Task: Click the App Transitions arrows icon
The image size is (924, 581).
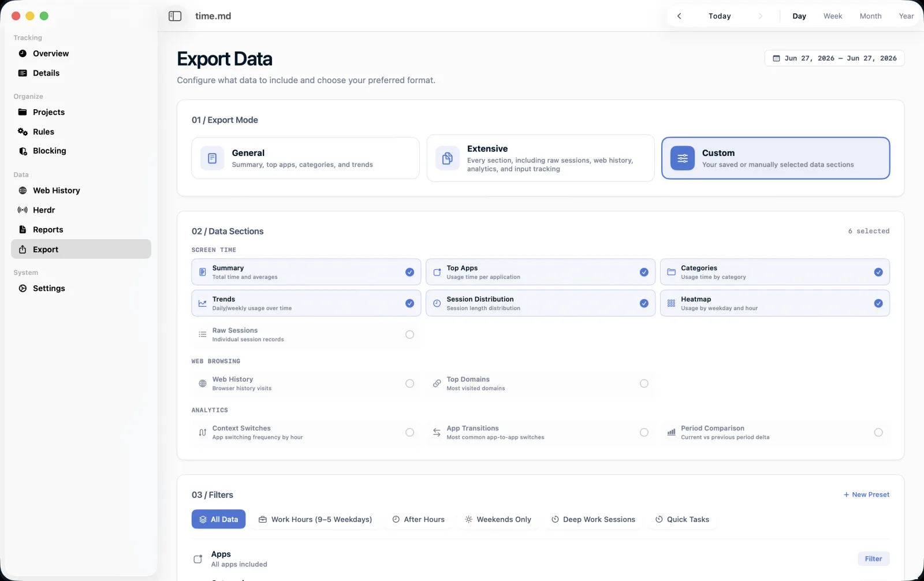Action: tap(437, 433)
